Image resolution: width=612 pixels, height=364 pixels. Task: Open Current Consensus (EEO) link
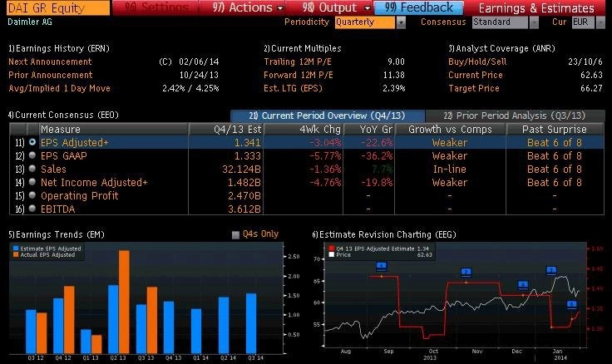point(63,115)
